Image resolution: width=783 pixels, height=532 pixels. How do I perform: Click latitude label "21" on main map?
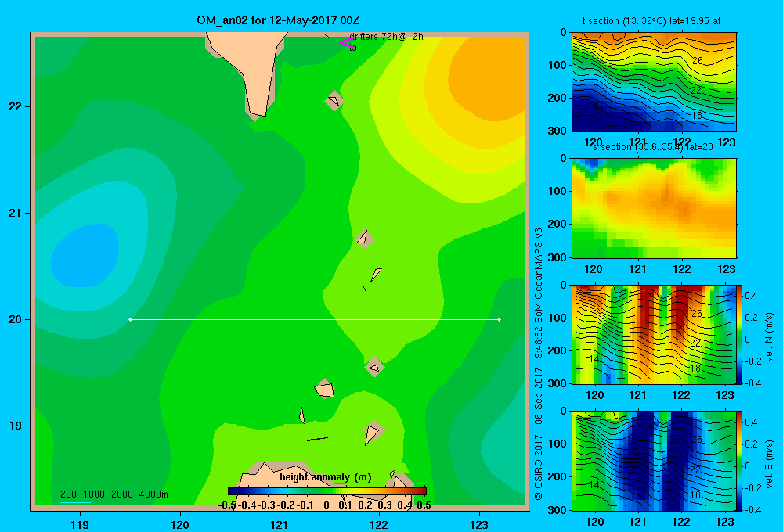point(16,213)
